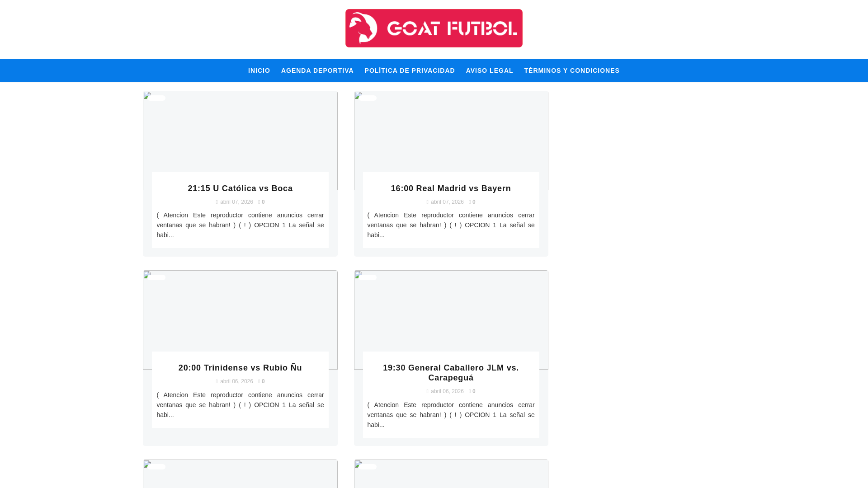Click abril 07, 2026 date under U Católica post
Image resolution: width=868 pixels, height=488 pixels.
[x=236, y=202]
